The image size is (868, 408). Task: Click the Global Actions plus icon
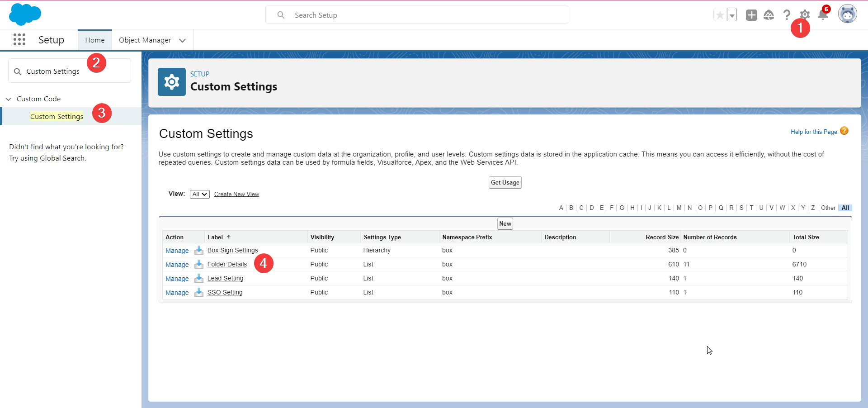[751, 15]
